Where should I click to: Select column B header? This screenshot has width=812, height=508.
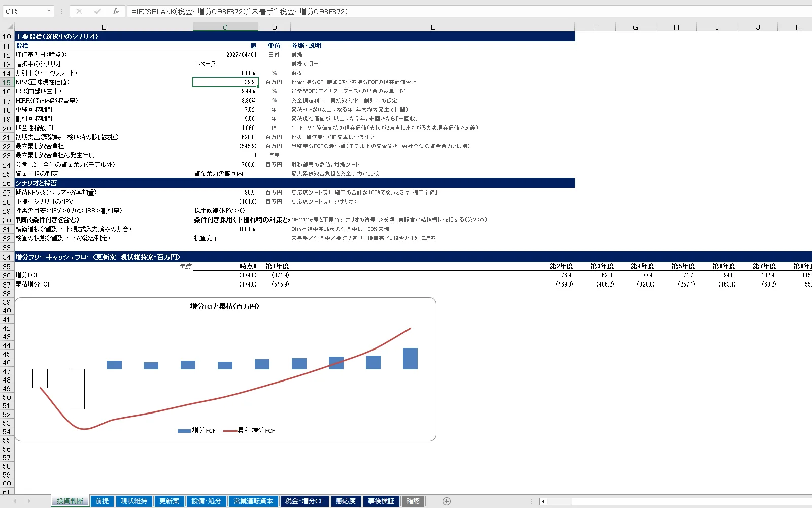104,27
